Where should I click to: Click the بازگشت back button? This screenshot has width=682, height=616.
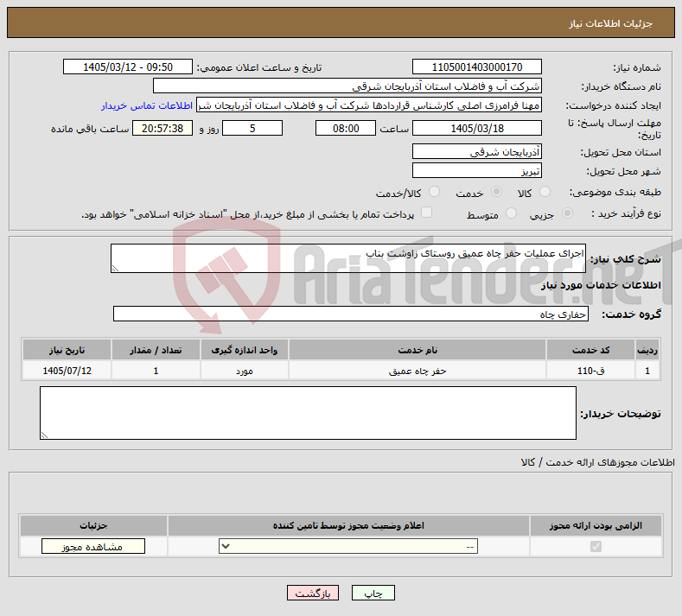pyautogui.click(x=313, y=593)
